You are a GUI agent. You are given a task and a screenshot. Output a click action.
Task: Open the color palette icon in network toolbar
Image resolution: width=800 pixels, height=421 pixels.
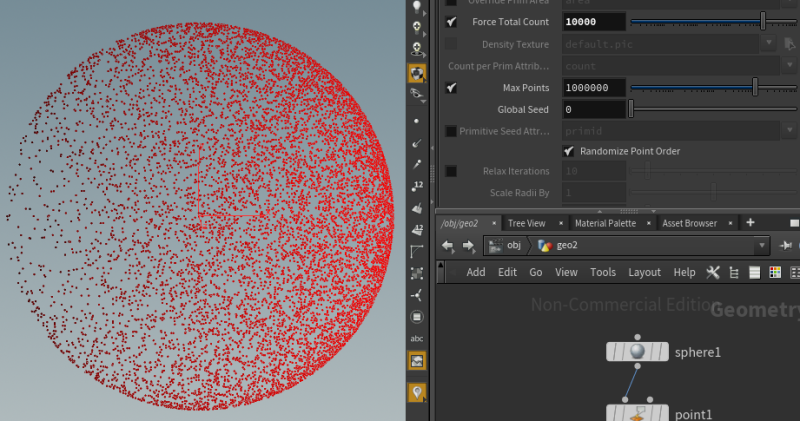coord(775,273)
